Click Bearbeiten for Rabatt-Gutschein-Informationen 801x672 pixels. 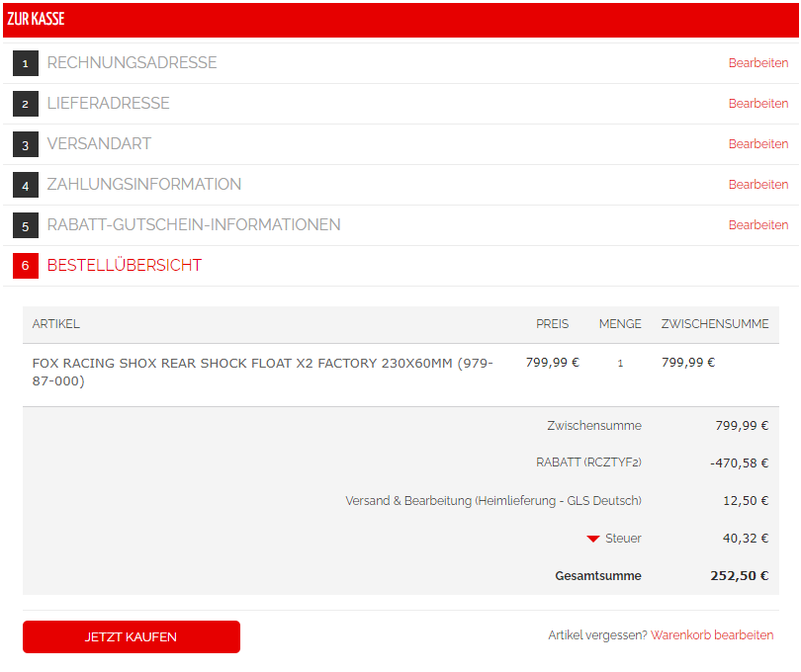coord(758,225)
